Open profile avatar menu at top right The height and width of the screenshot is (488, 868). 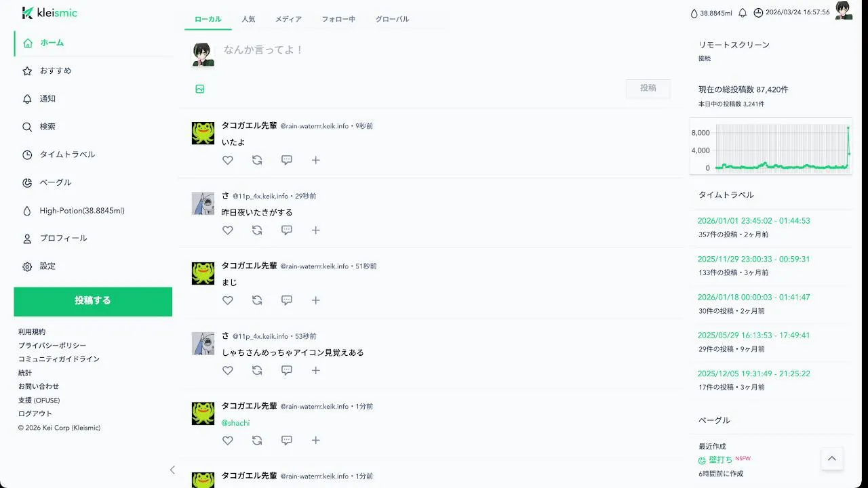[x=844, y=10]
